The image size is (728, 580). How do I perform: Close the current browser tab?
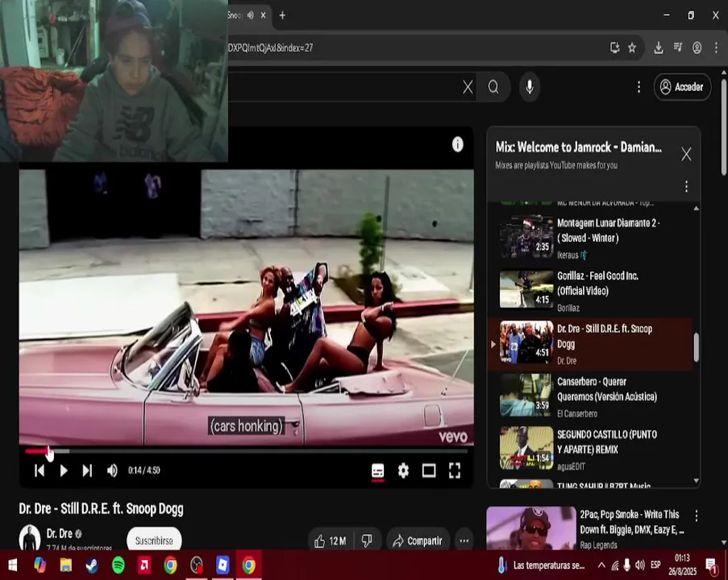coord(264,15)
